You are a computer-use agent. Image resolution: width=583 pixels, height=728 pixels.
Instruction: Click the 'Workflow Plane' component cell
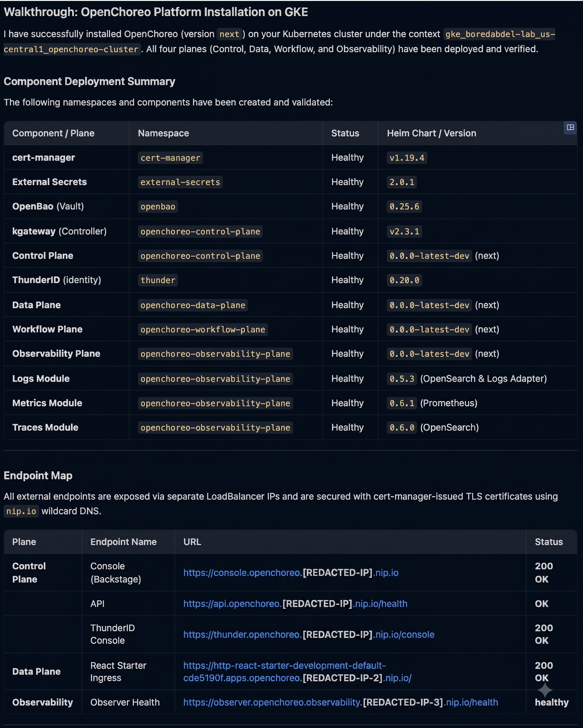pos(47,329)
